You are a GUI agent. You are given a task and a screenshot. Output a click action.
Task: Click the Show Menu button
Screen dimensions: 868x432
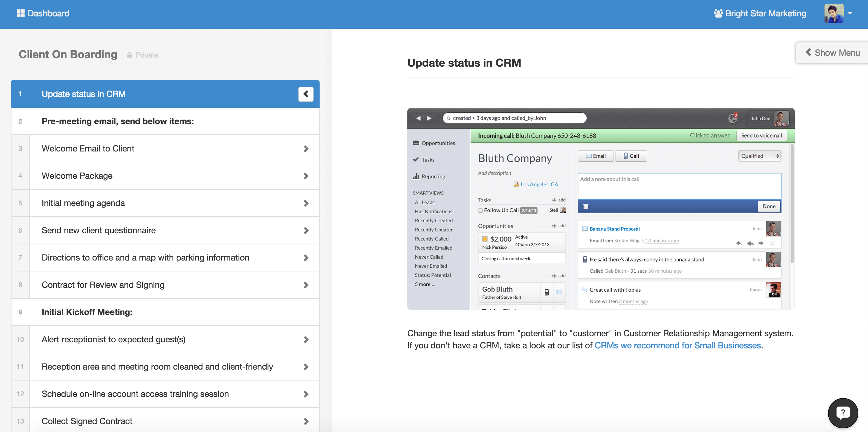(x=832, y=53)
